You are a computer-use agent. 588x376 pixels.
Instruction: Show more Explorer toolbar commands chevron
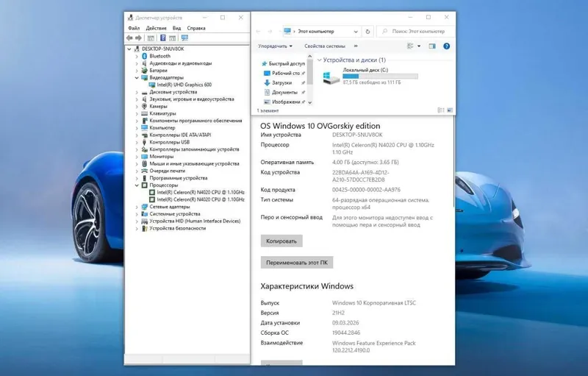(x=356, y=46)
